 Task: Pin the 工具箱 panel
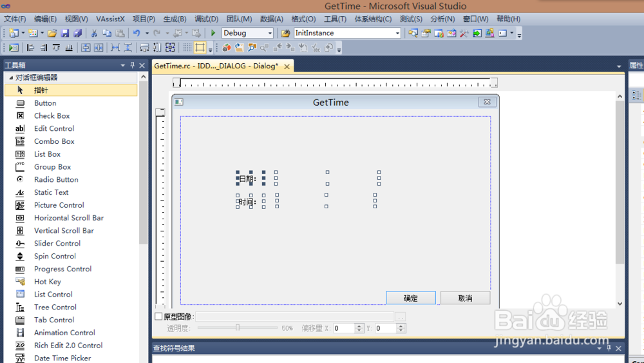coord(132,65)
